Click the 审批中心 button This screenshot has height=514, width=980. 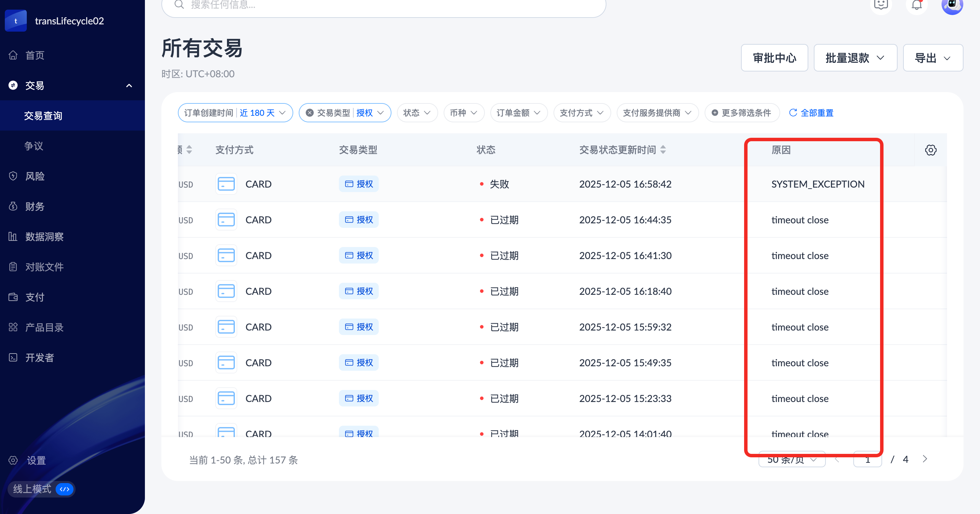[x=774, y=58]
